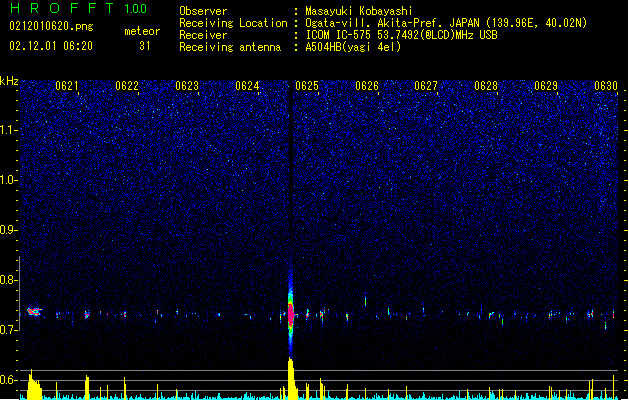Click the 0.6 kHz frequency axis label
The height and width of the screenshot is (400, 629).
click(8, 380)
